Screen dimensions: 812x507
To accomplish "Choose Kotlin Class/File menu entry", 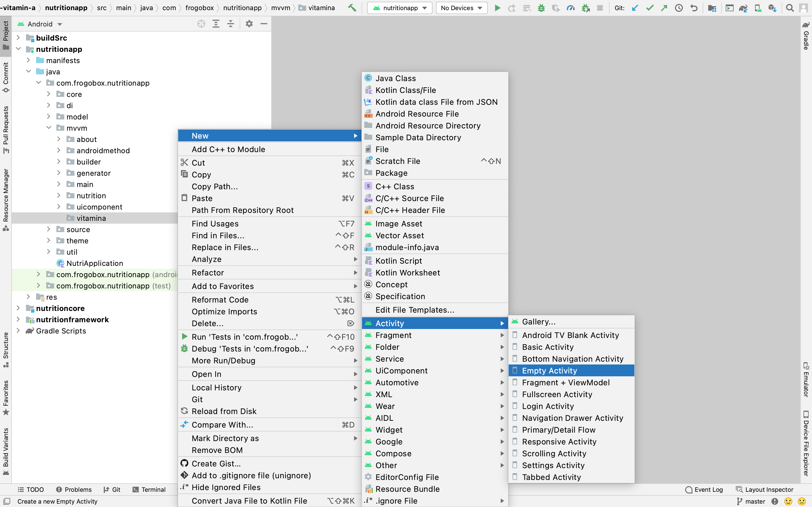I will [405, 90].
